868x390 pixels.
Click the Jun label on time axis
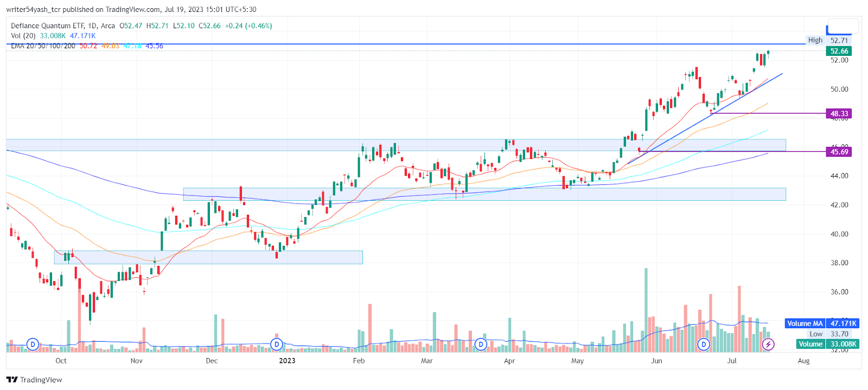point(657,361)
